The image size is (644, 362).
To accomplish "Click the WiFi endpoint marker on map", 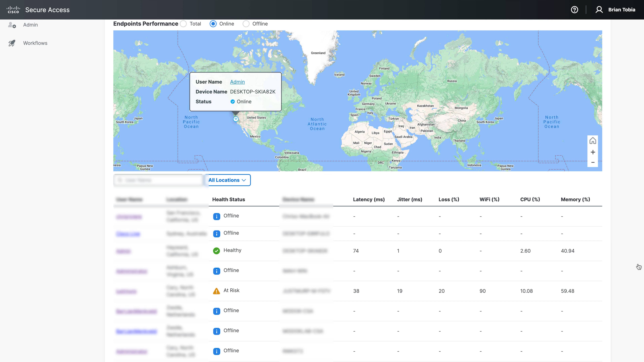I will pyautogui.click(x=236, y=119).
